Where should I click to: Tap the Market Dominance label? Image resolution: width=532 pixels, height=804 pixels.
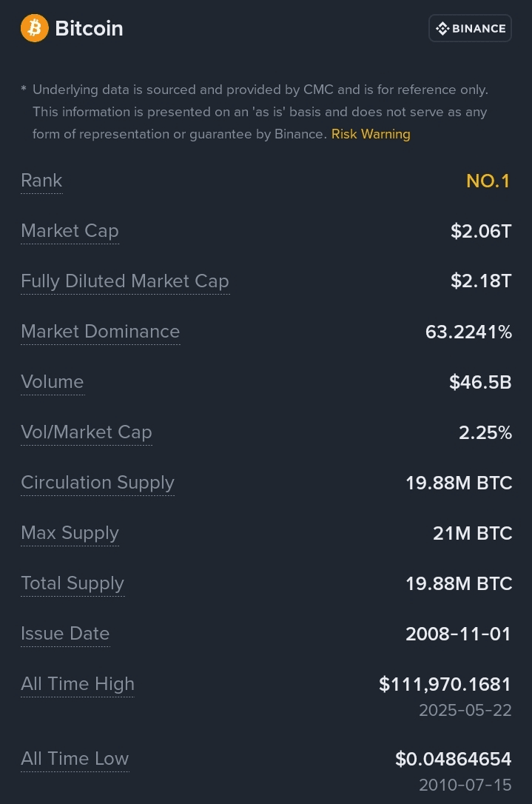[x=101, y=332]
